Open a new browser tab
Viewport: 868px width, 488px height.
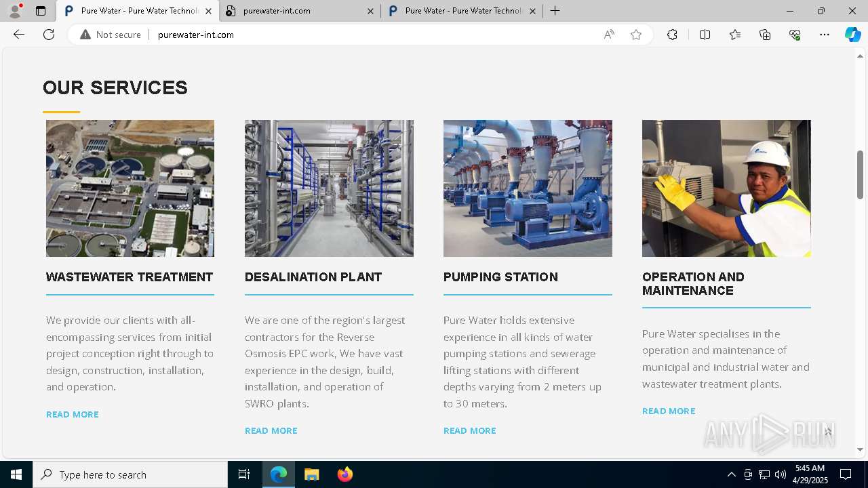pos(555,11)
